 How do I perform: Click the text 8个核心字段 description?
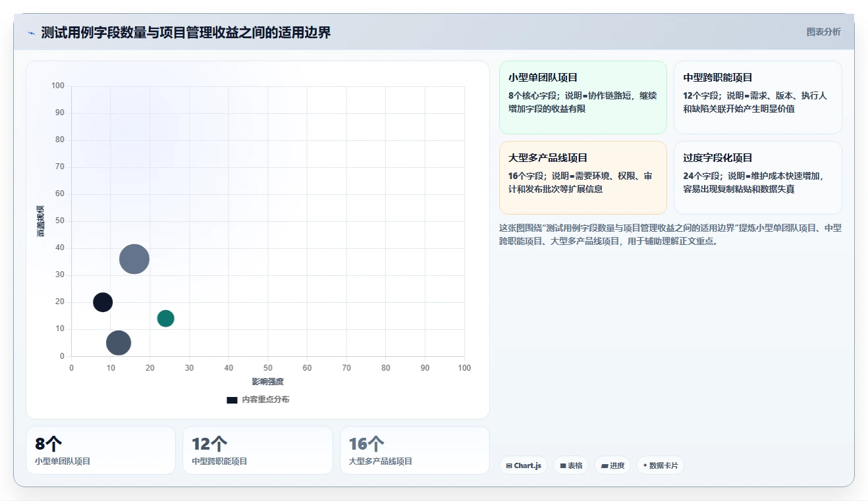(x=582, y=102)
